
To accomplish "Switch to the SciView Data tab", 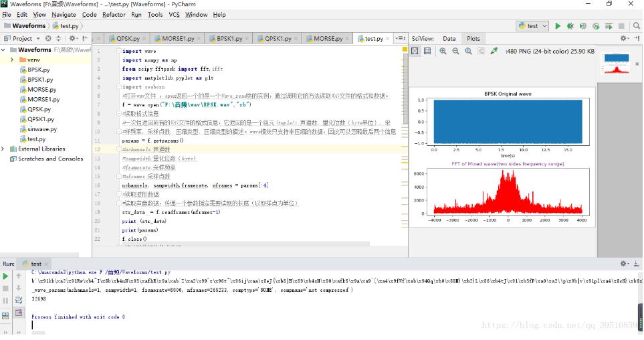I will click(449, 38).
